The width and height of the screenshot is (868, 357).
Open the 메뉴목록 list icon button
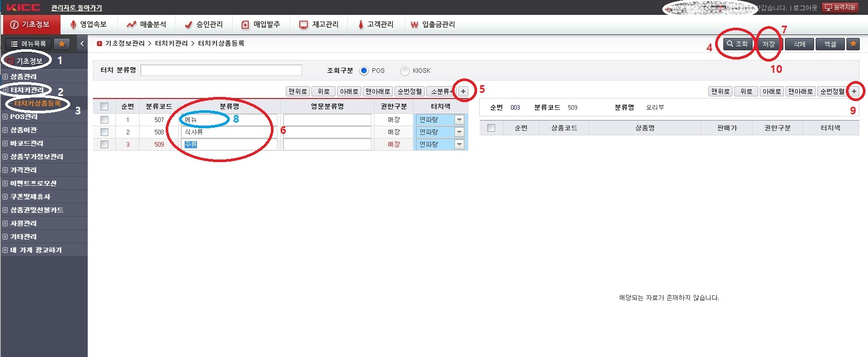[29, 44]
